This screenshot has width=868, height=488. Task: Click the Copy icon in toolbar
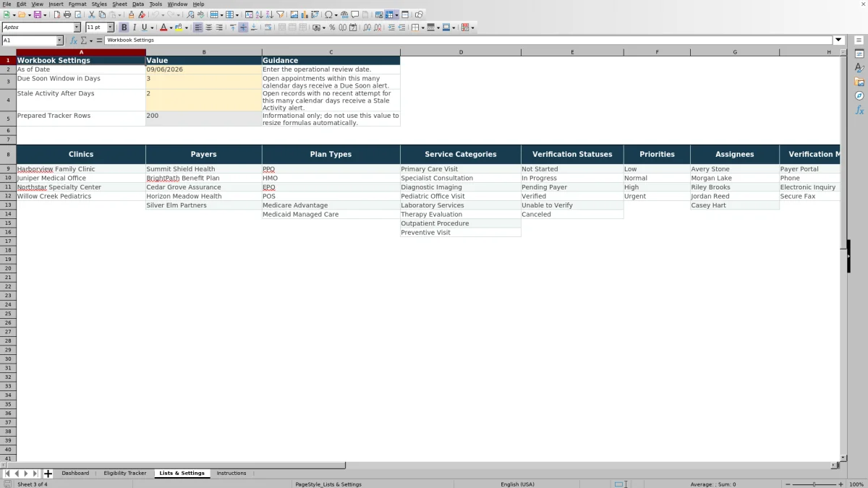click(x=102, y=14)
